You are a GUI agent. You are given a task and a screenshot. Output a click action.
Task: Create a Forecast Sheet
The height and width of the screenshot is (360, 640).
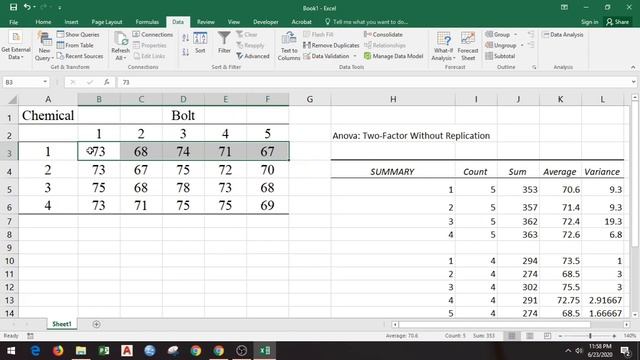coord(468,47)
